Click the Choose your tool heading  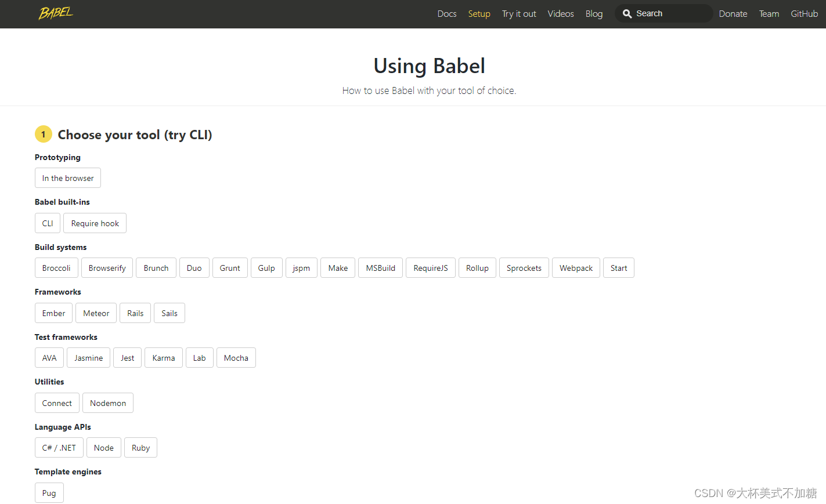(135, 135)
